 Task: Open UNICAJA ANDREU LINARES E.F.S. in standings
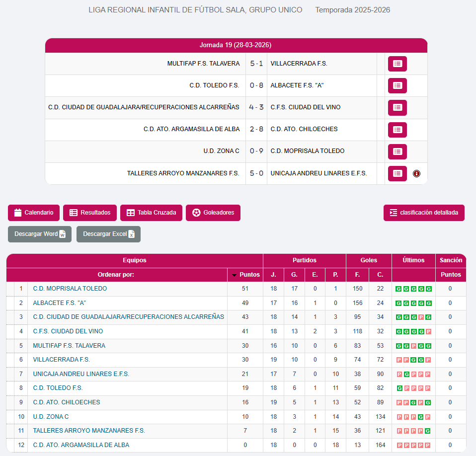[x=81, y=374]
